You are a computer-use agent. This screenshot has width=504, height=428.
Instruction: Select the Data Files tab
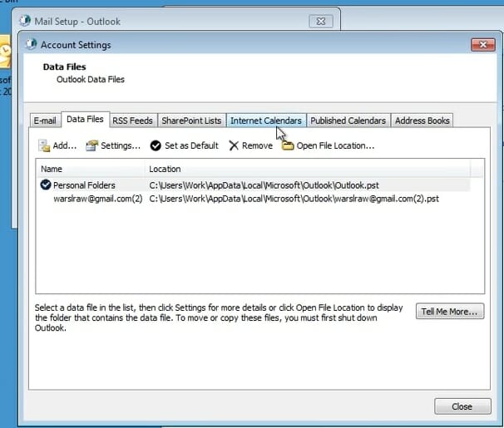[85, 119]
